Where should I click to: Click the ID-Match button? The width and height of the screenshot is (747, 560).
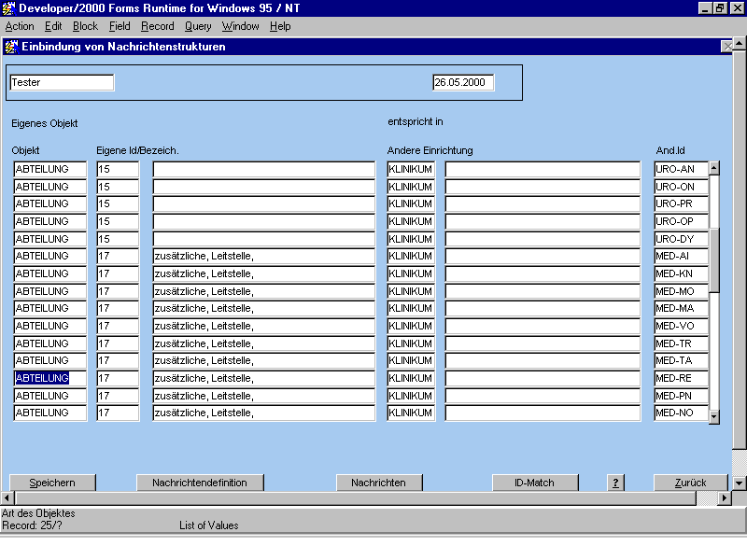point(534,483)
